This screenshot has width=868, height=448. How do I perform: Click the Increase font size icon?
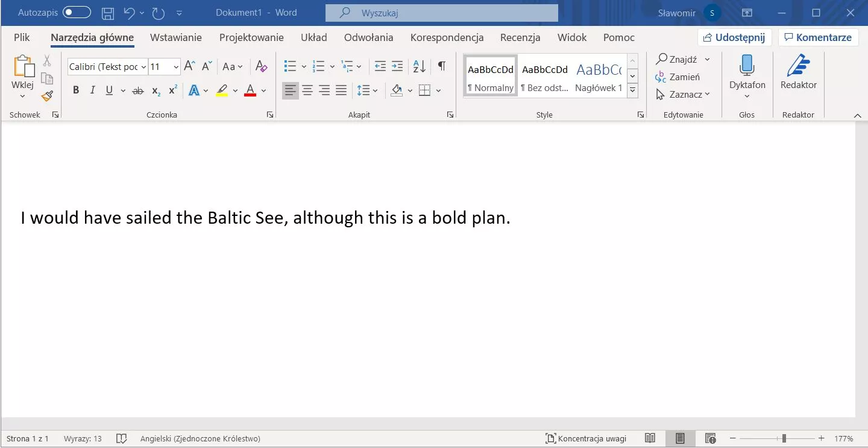[x=189, y=66]
